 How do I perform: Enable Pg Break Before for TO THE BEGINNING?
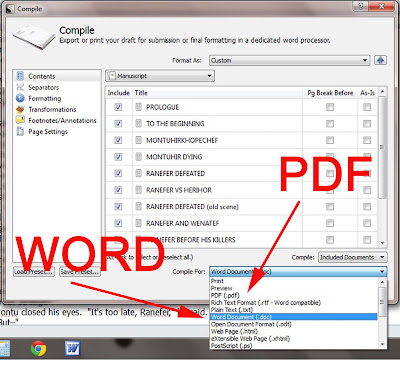point(330,124)
